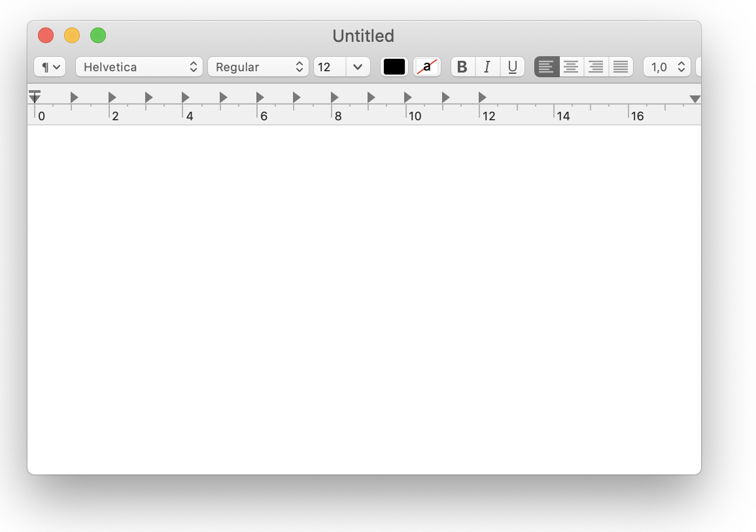Expand the font size dropdown arrow

tap(358, 67)
